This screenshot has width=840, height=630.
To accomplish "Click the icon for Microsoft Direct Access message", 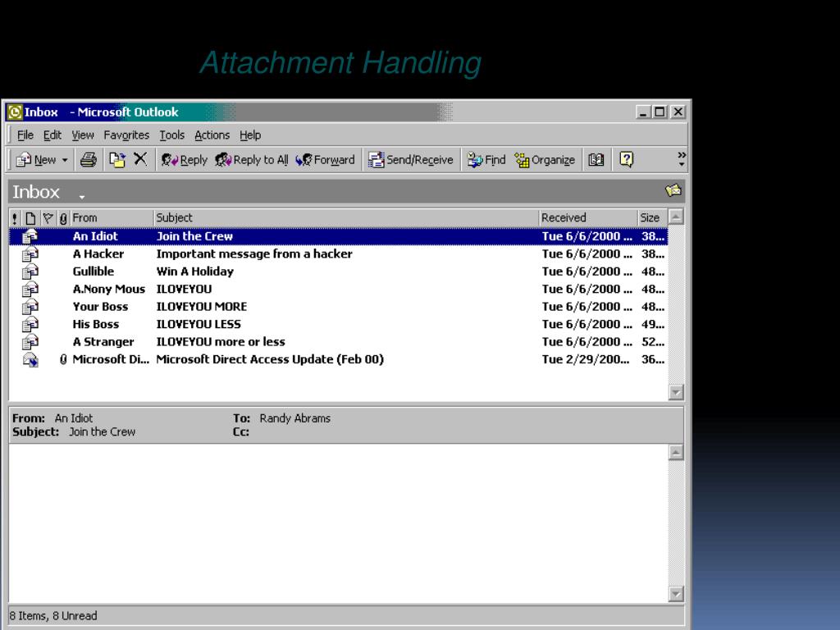I will (x=30, y=359).
